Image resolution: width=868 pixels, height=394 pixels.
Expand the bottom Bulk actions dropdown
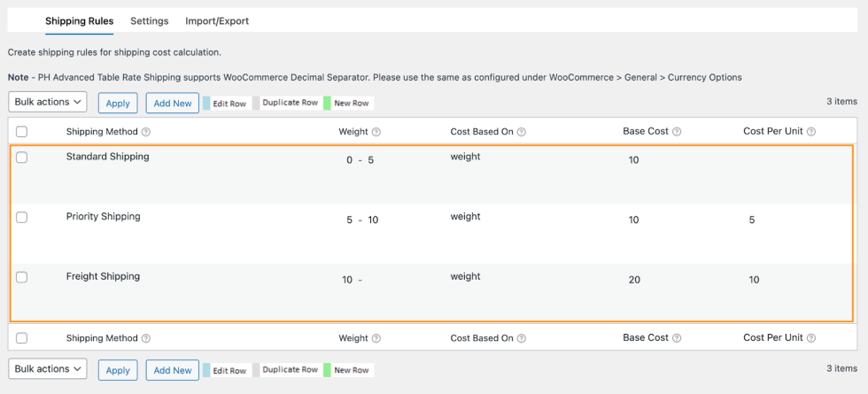point(48,369)
